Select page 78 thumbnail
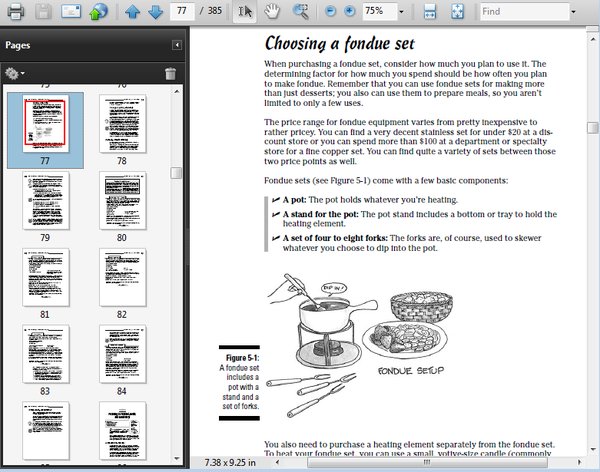This screenshot has height=472, width=600. tap(122, 124)
